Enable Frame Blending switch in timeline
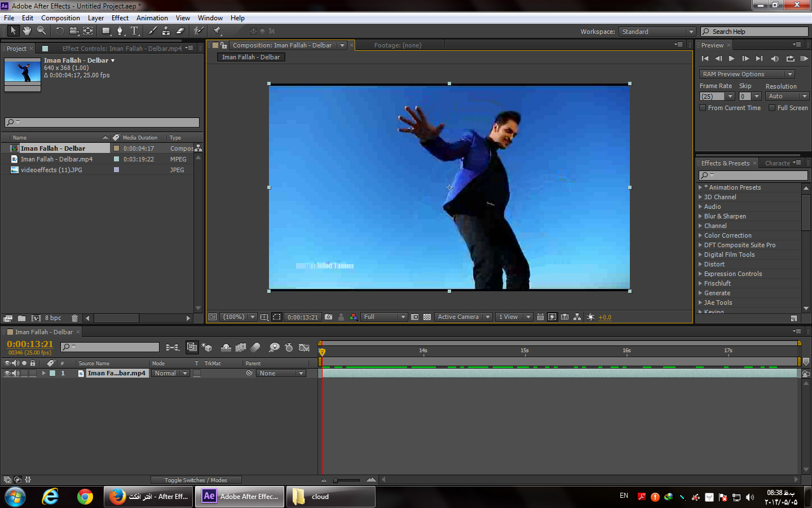 click(x=241, y=348)
